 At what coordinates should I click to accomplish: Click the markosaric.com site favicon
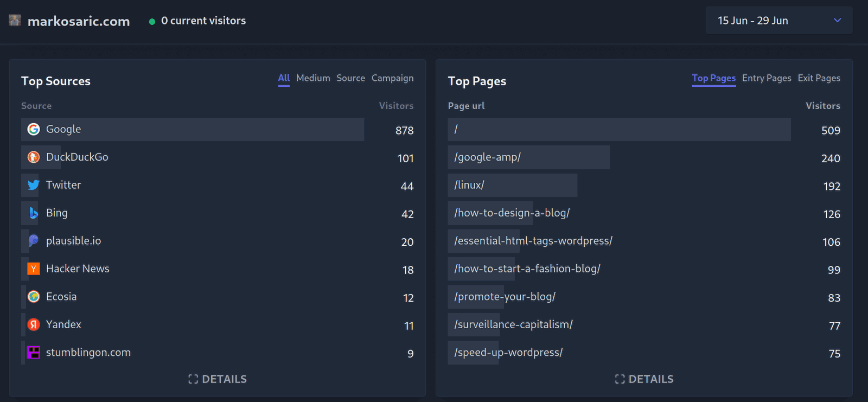[x=15, y=21]
